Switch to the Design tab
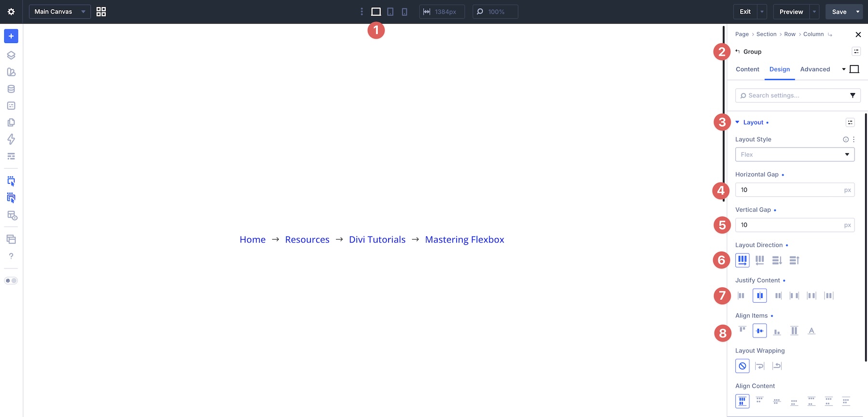This screenshot has width=868, height=417. click(x=780, y=69)
